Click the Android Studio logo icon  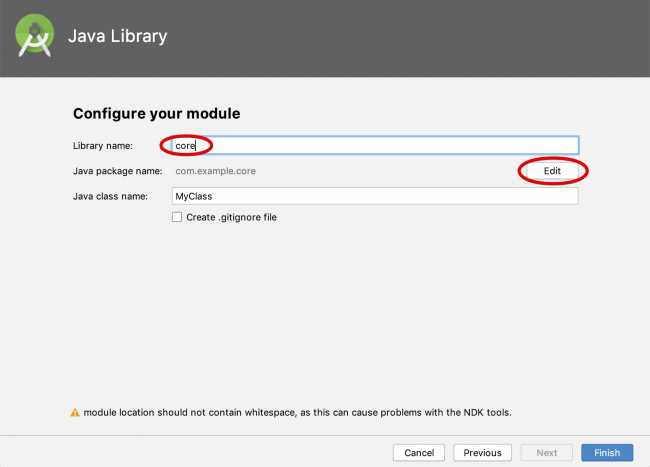(35, 35)
